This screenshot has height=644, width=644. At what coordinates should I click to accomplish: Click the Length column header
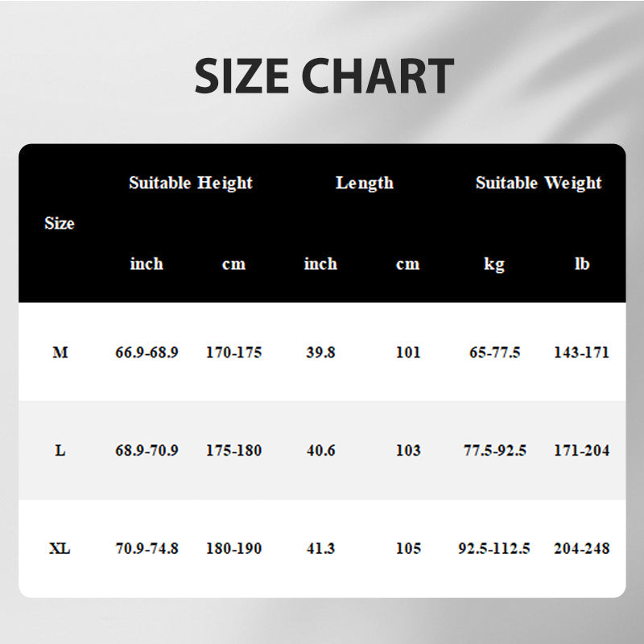coord(365,183)
